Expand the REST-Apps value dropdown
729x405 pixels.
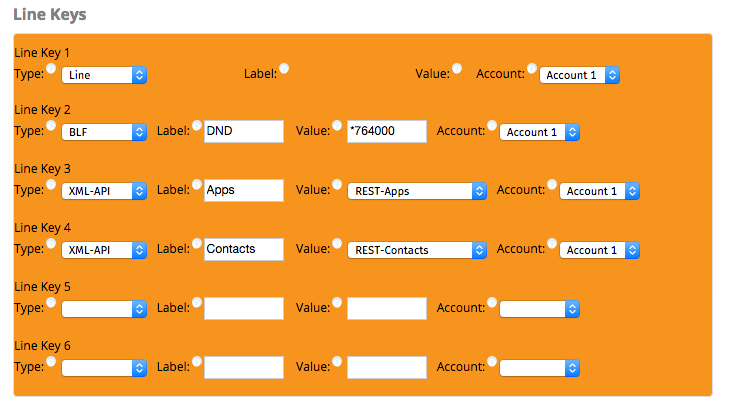[x=417, y=191]
